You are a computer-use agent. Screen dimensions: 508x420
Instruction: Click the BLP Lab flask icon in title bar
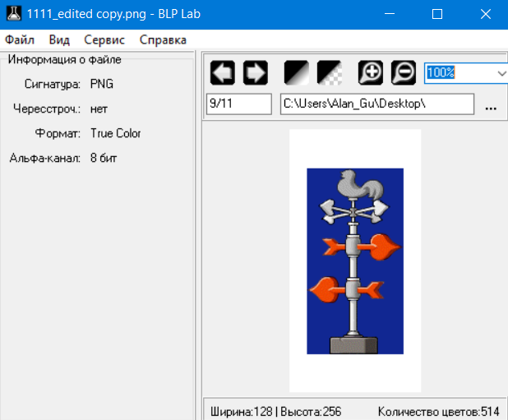pyautogui.click(x=14, y=14)
